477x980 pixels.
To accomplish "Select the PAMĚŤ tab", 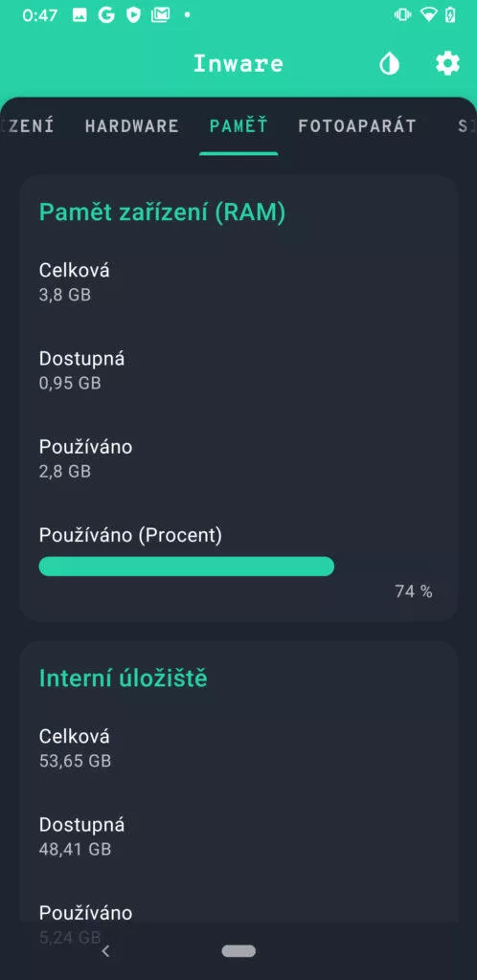I will point(238,126).
